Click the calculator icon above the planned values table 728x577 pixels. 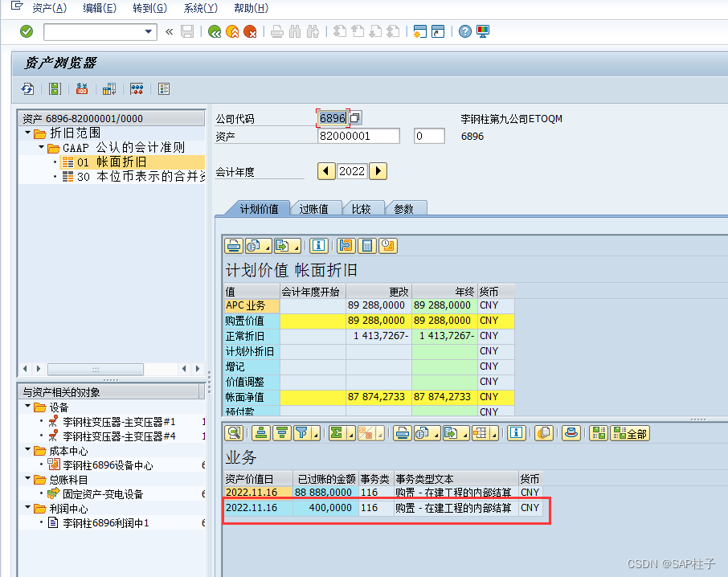[x=366, y=246]
